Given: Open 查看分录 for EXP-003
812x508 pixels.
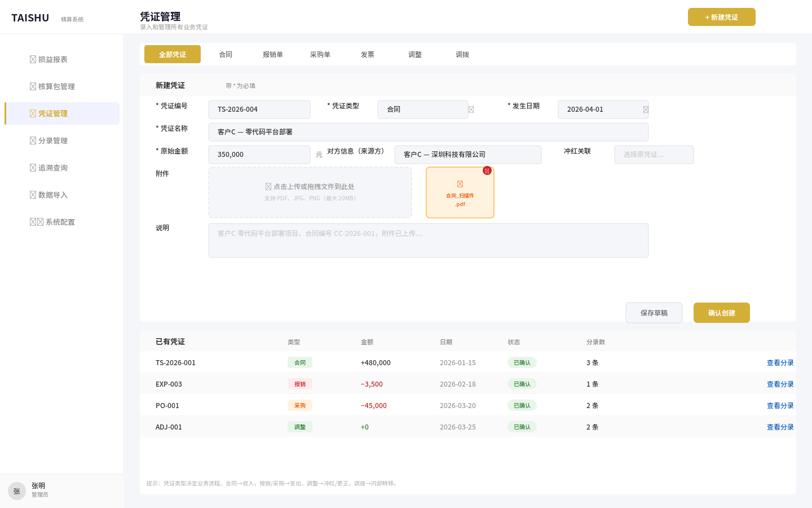Looking at the screenshot, I should point(780,384).
